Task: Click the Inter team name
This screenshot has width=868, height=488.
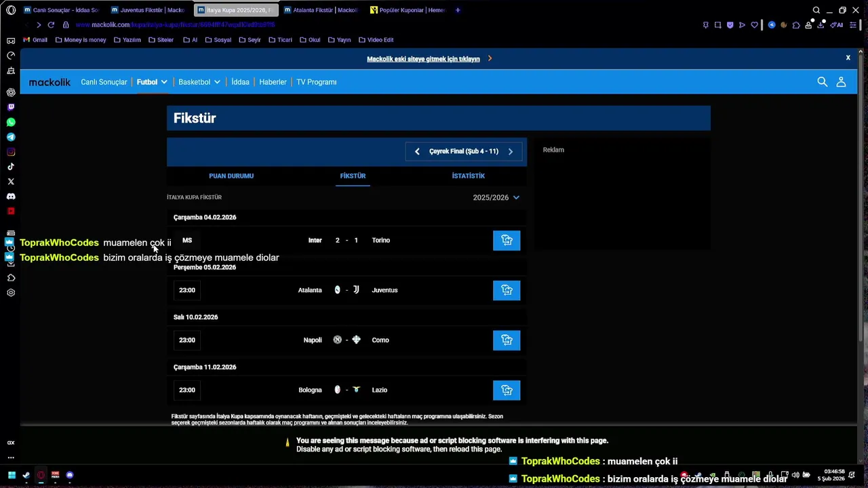Action: click(315, 240)
